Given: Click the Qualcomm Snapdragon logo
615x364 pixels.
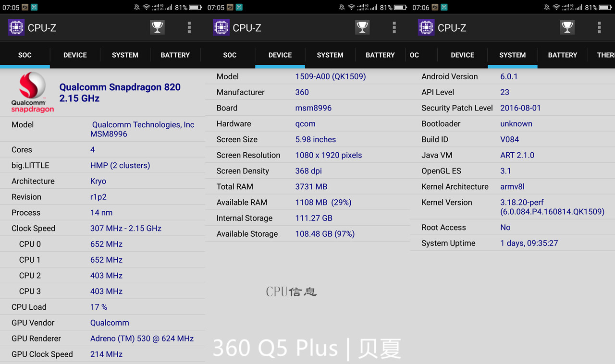Looking at the screenshot, I should [32, 92].
